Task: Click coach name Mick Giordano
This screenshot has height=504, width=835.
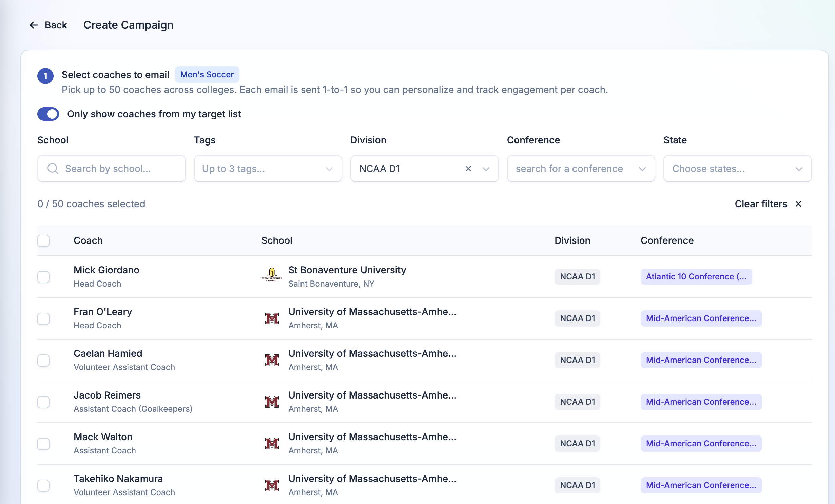Action: point(106,270)
